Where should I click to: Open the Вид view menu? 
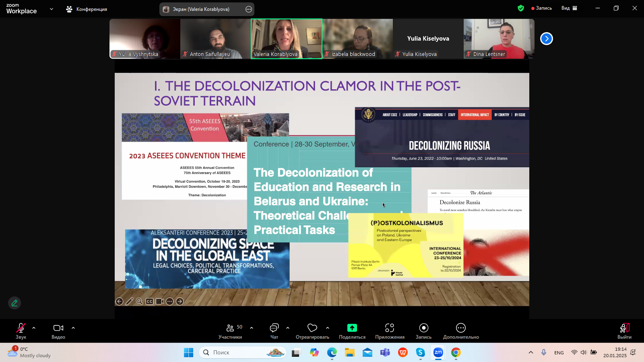[x=569, y=8]
